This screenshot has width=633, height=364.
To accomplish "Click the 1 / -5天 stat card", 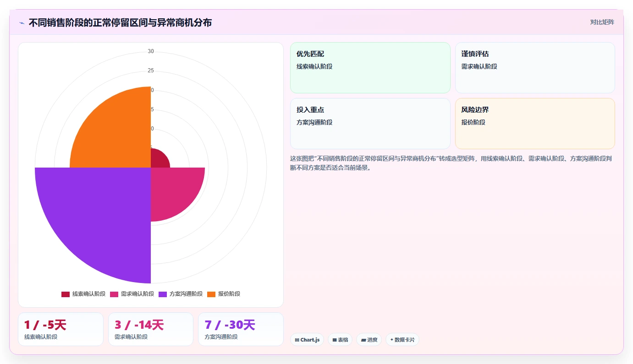I will 61,329.
